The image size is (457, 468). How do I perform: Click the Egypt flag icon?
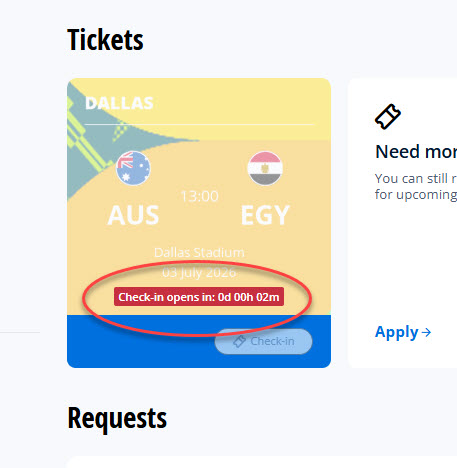[x=265, y=168]
